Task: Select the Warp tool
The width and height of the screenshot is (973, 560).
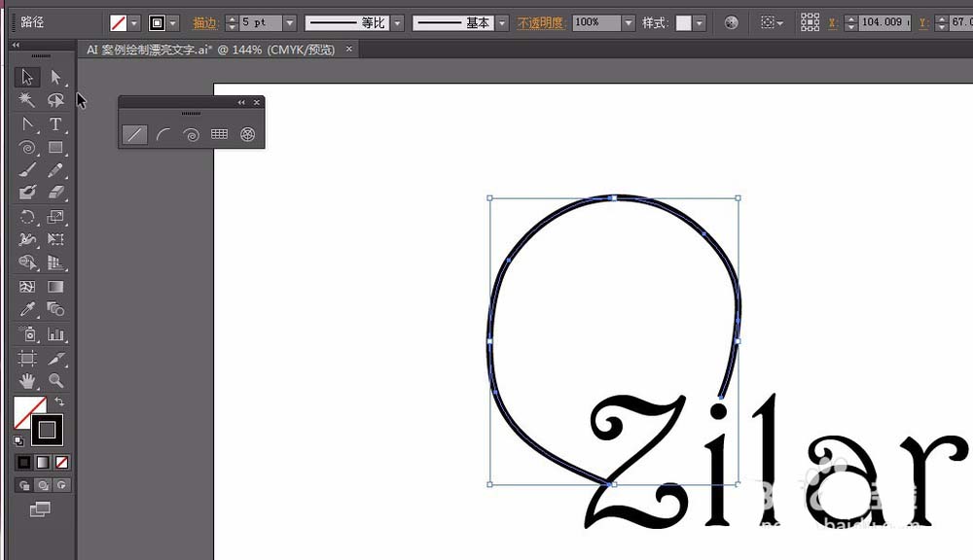Action: click(26, 239)
